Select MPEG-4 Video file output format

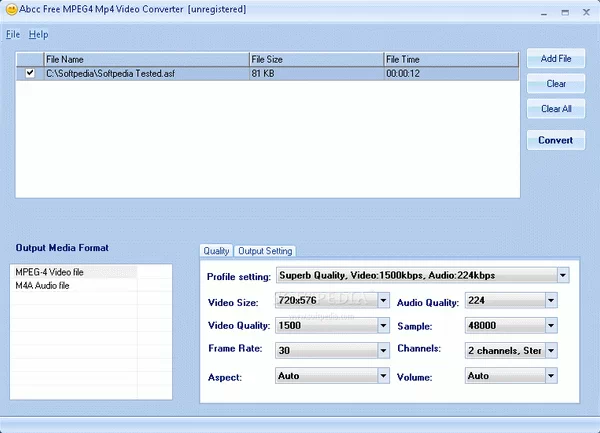[x=73, y=272]
